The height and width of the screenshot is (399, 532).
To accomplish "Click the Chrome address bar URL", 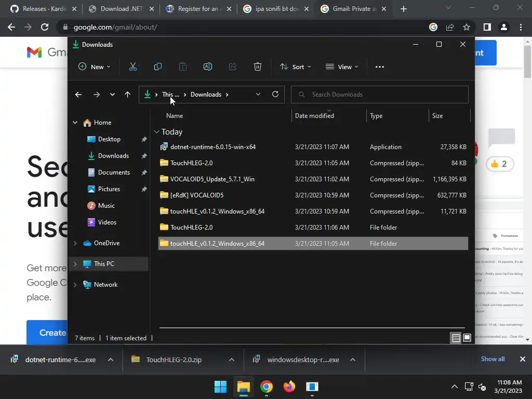I will tap(115, 27).
